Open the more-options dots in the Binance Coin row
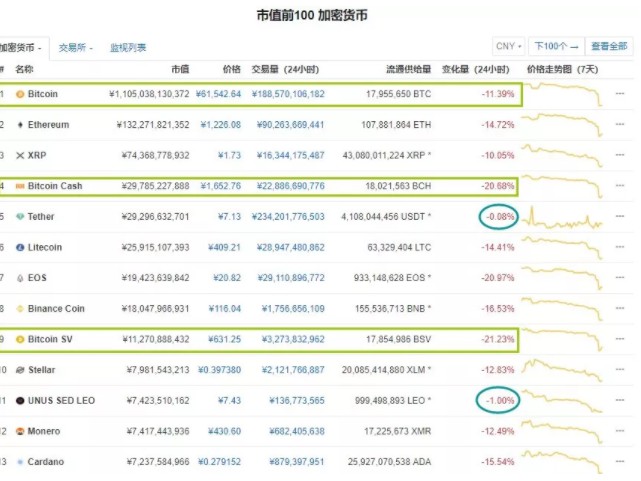This screenshot has height=481, width=641. (x=620, y=308)
